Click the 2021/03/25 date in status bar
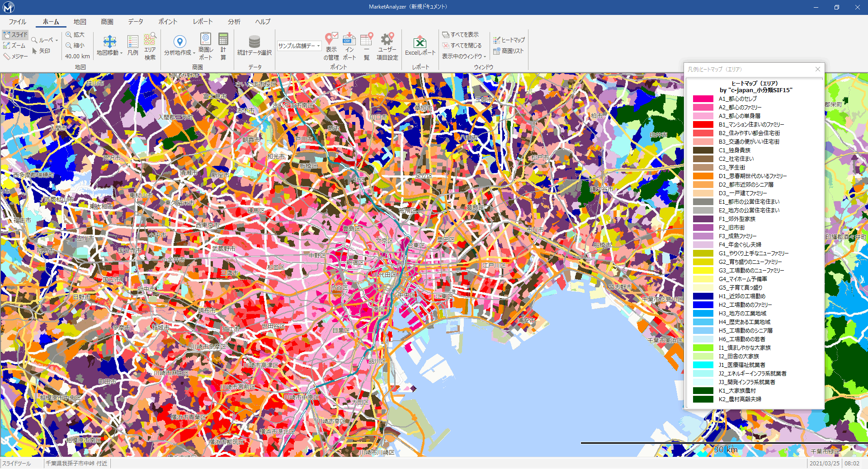This screenshot has width=868, height=469. coord(824,464)
